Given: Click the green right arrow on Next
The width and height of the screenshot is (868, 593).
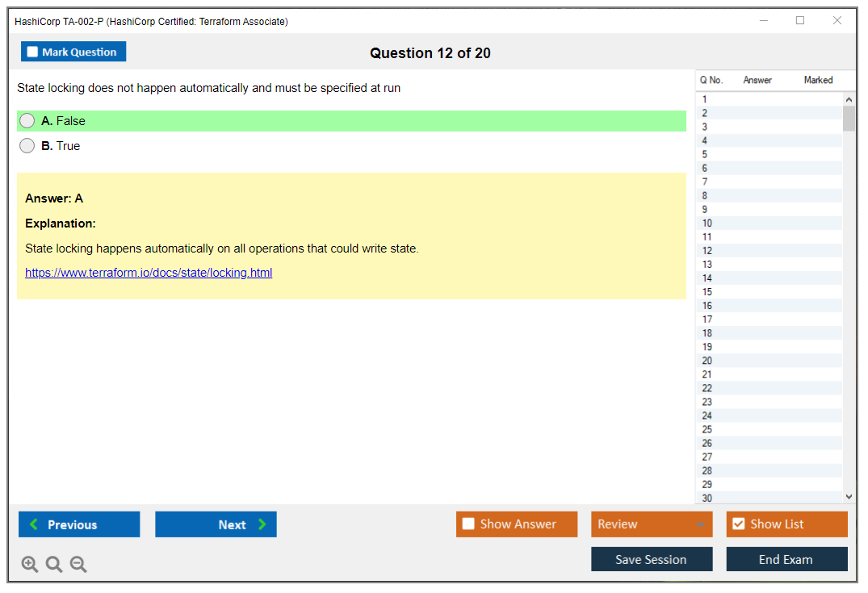Looking at the screenshot, I should click(262, 524).
